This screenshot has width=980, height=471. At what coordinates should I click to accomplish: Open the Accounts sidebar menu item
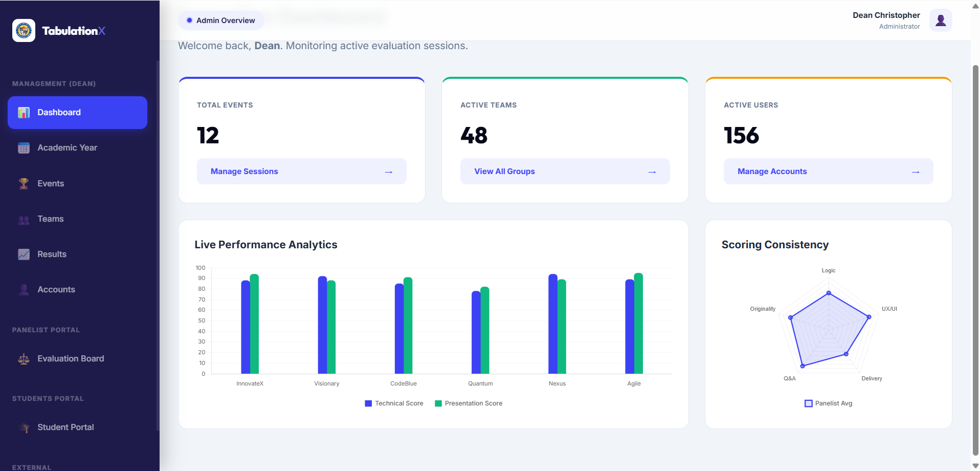tap(77, 290)
